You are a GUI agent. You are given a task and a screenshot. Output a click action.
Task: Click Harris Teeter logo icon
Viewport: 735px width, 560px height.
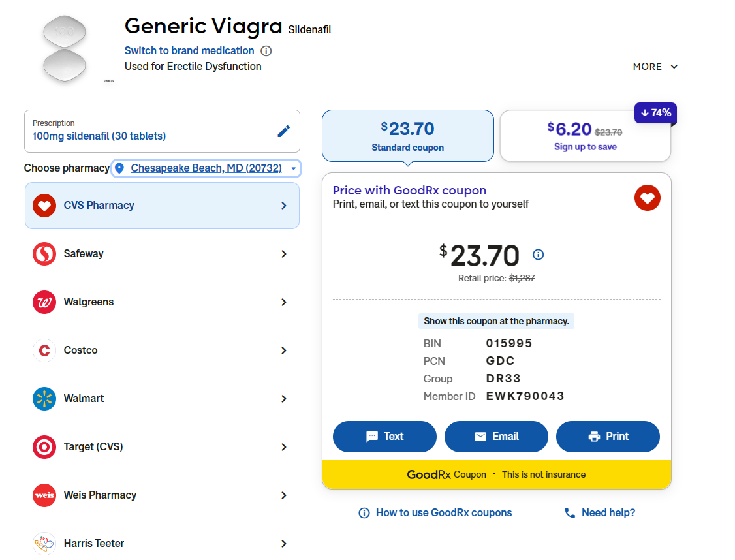point(44,544)
